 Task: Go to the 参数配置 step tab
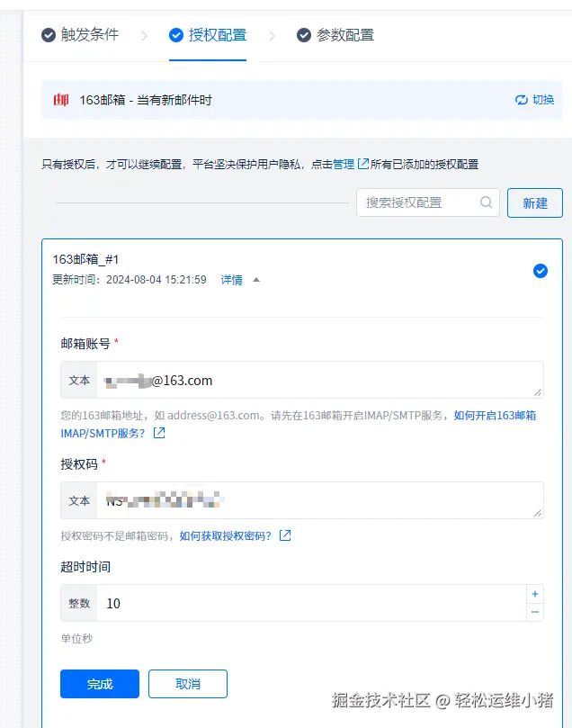pos(335,35)
